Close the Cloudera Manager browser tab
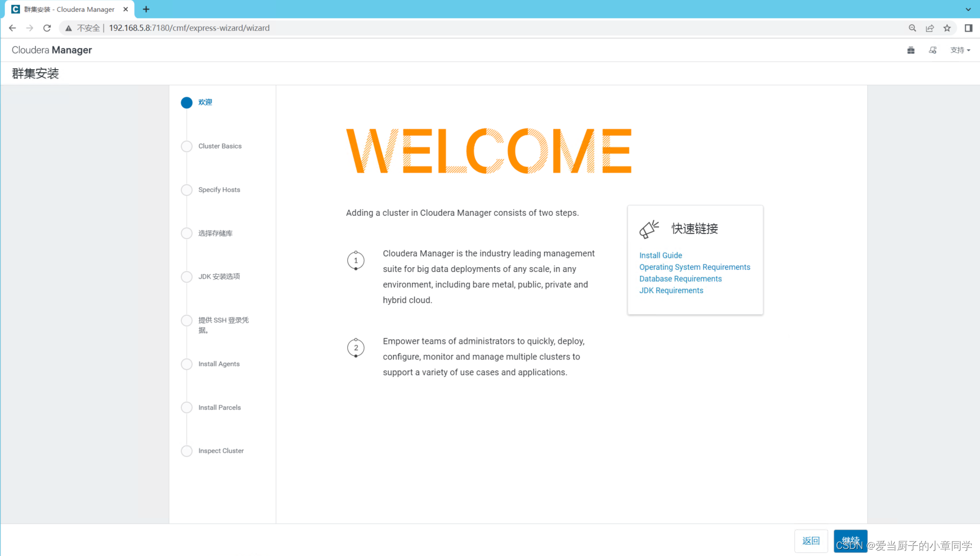 126,9
